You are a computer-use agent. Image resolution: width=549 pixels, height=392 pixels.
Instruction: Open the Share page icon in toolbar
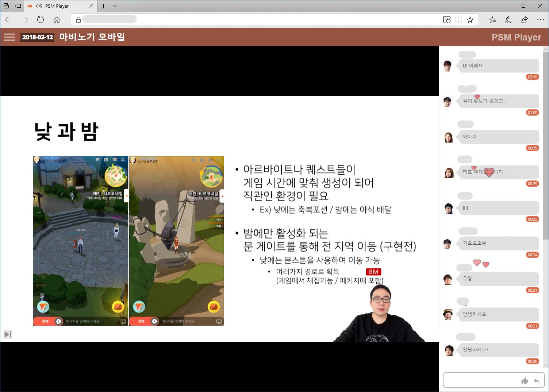(524, 20)
